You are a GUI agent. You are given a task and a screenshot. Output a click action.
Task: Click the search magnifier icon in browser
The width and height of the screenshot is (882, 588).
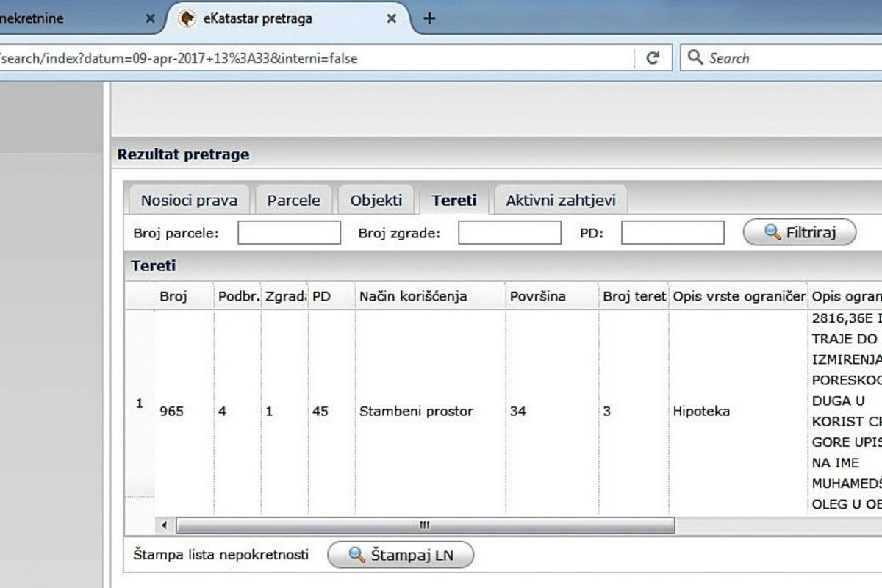pyautogui.click(x=695, y=58)
